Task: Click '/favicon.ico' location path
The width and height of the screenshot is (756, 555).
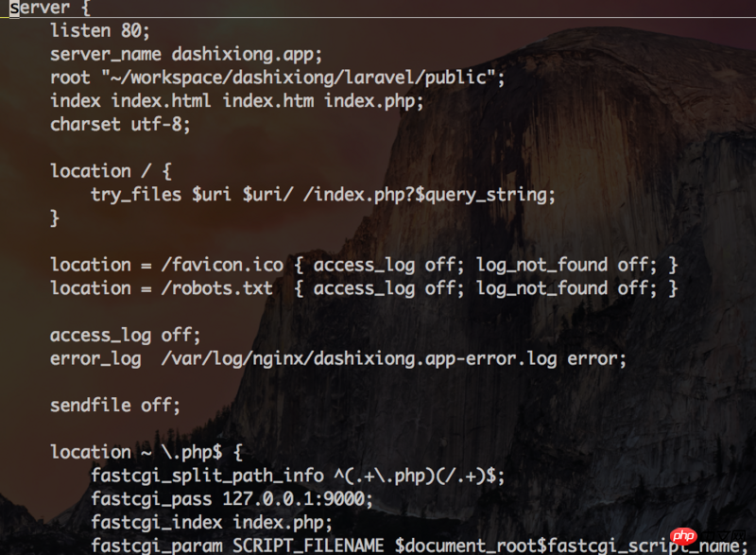Action: (x=222, y=265)
